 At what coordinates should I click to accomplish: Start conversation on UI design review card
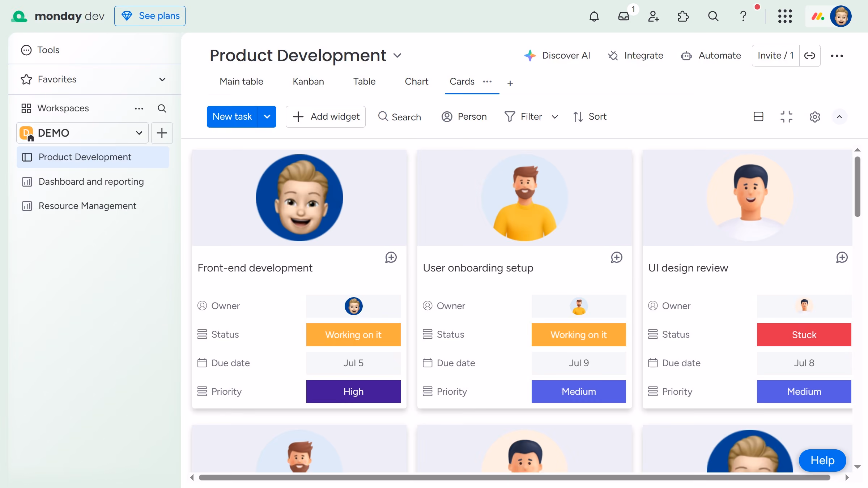842,257
